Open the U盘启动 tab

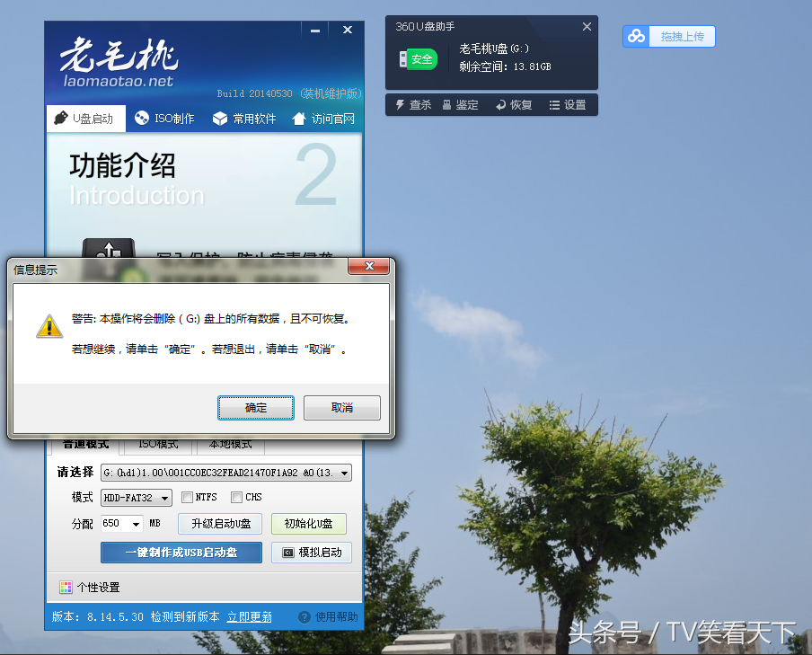(x=86, y=119)
